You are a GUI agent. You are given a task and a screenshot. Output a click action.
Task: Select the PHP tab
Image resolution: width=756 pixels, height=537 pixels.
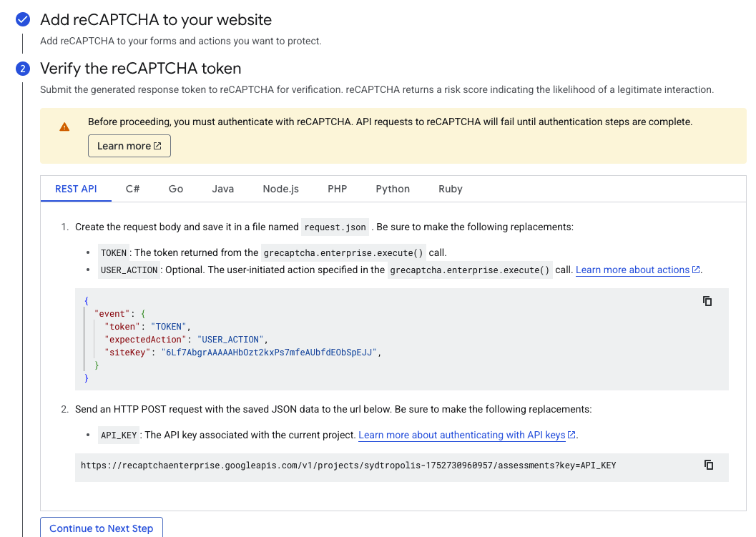pyautogui.click(x=337, y=189)
